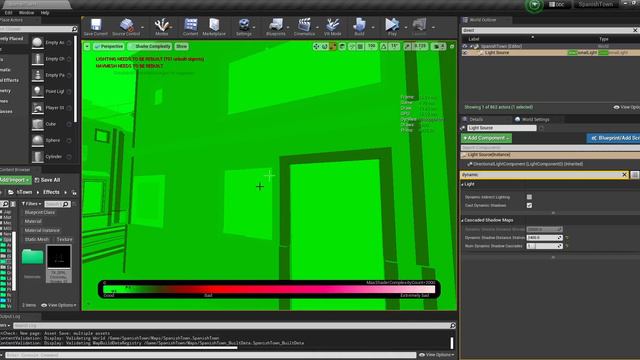The height and width of the screenshot is (360, 640).
Task: Open Filters dropdown in Content Browser
Action: click(31, 204)
